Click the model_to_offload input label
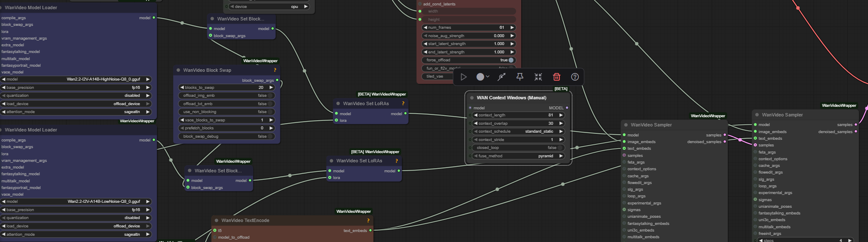 coord(234,237)
